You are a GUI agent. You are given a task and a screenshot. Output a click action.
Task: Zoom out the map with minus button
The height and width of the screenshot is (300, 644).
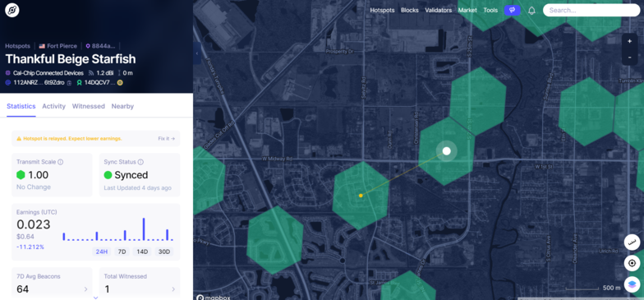(x=629, y=58)
